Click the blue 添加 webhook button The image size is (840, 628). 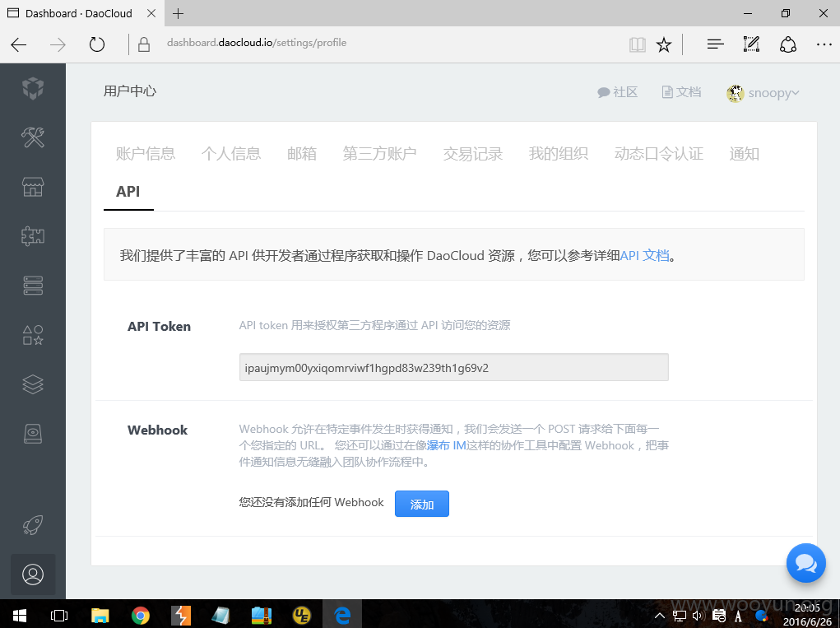click(421, 504)
